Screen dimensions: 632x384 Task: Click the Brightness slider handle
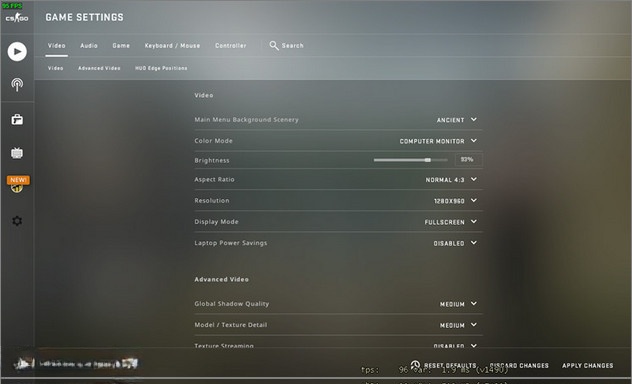428,160
